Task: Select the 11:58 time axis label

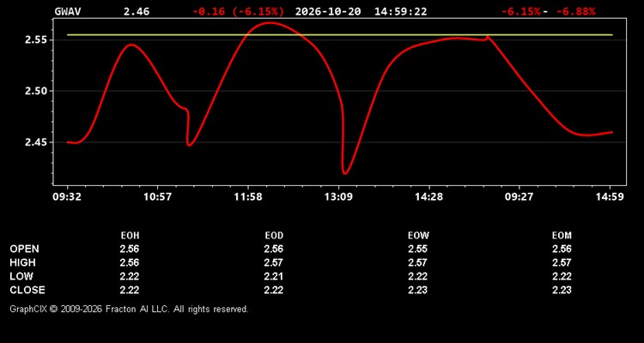Action: pyautogui.click(x=248, y=197)
